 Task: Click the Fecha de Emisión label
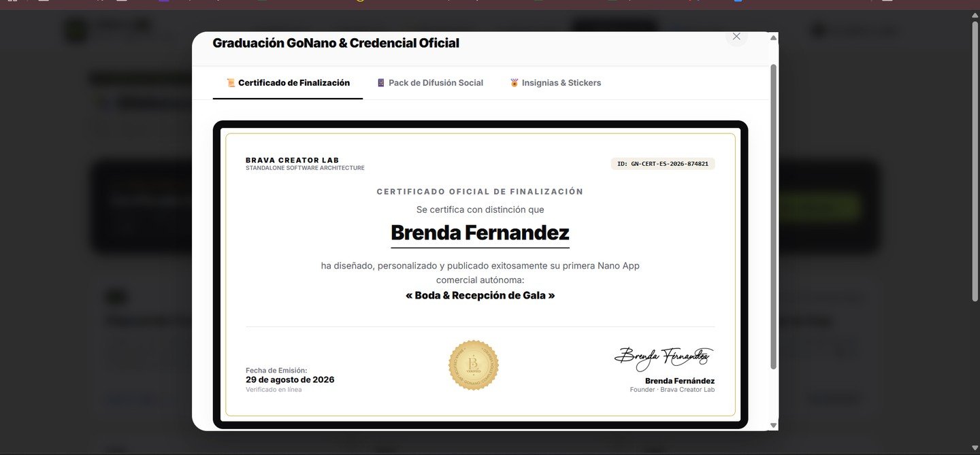tap(276, 370)
